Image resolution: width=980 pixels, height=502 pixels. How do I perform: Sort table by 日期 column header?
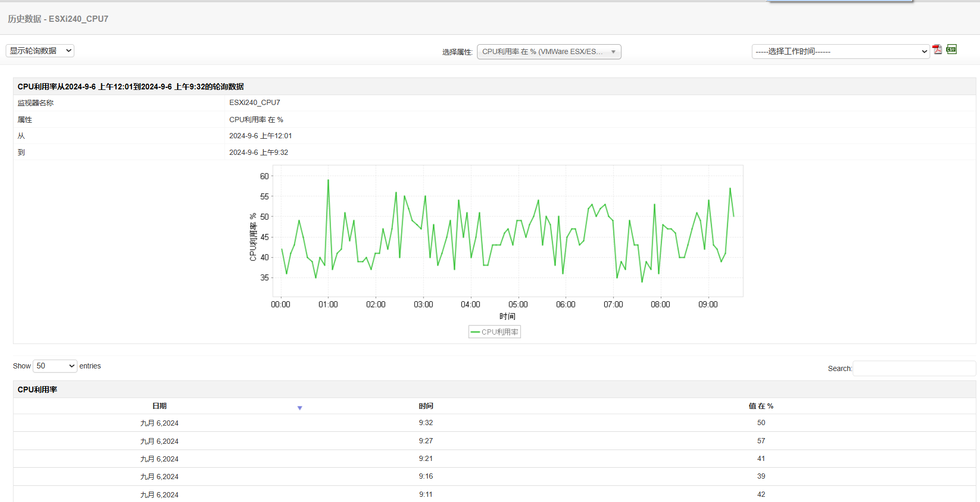(160, 406)
